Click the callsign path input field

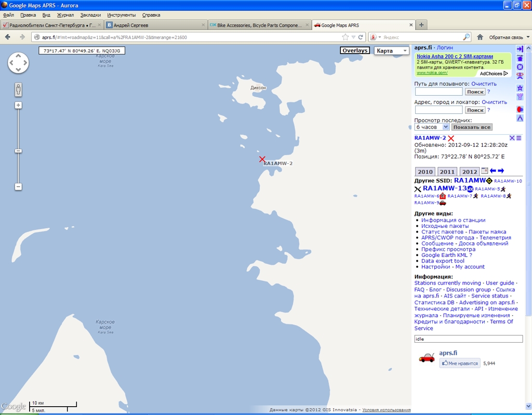coord(438,92)
